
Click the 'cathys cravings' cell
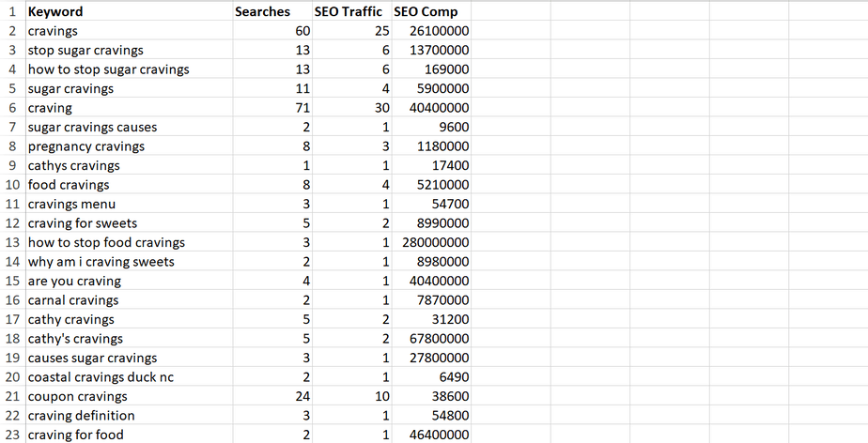[129, 165]
